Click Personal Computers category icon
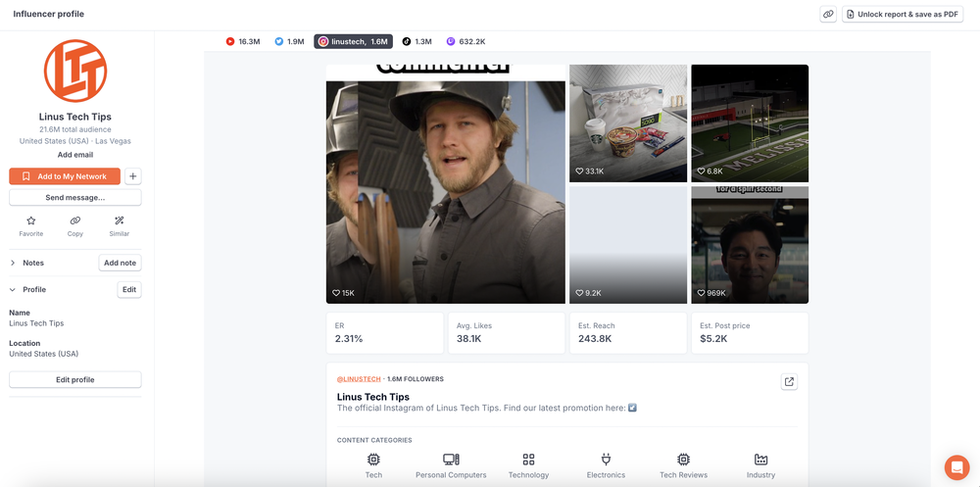 (451, 461)
